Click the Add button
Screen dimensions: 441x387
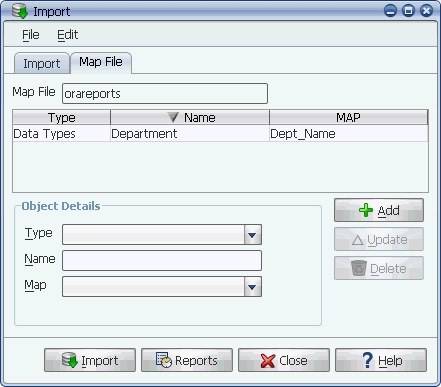(x=379, y=210)
